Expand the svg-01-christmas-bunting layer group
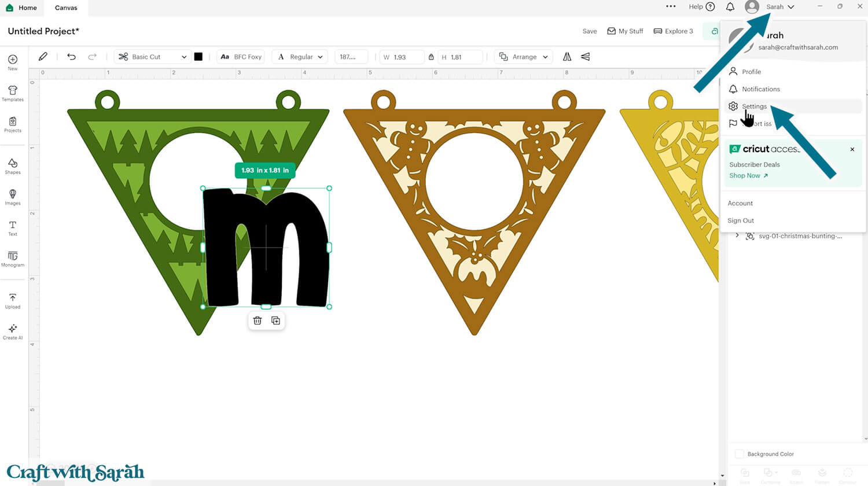868x486 pixels. point(737,235)
